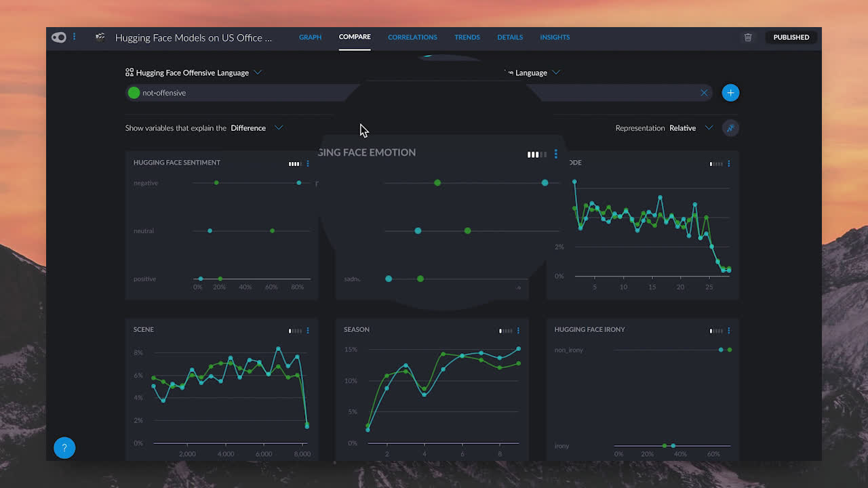
Task: Click the neutral label in Sentiment chart
Action: coord(144,231)
